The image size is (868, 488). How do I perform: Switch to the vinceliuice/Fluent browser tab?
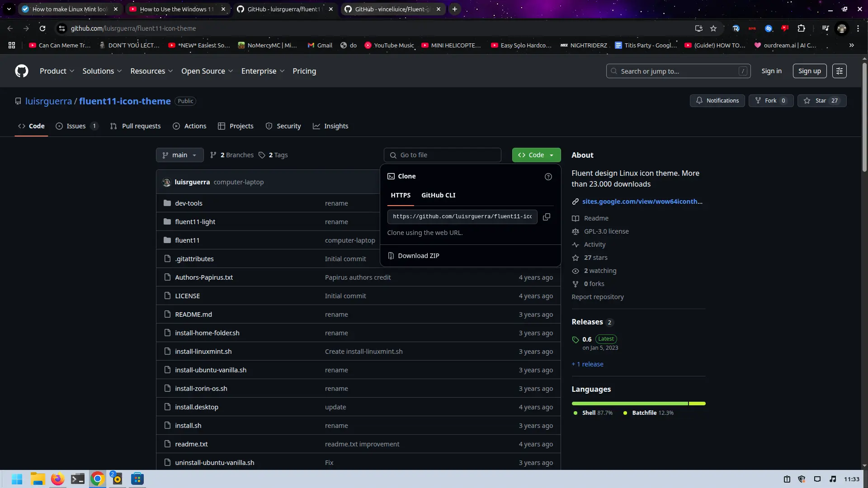(x=392, y=9)
